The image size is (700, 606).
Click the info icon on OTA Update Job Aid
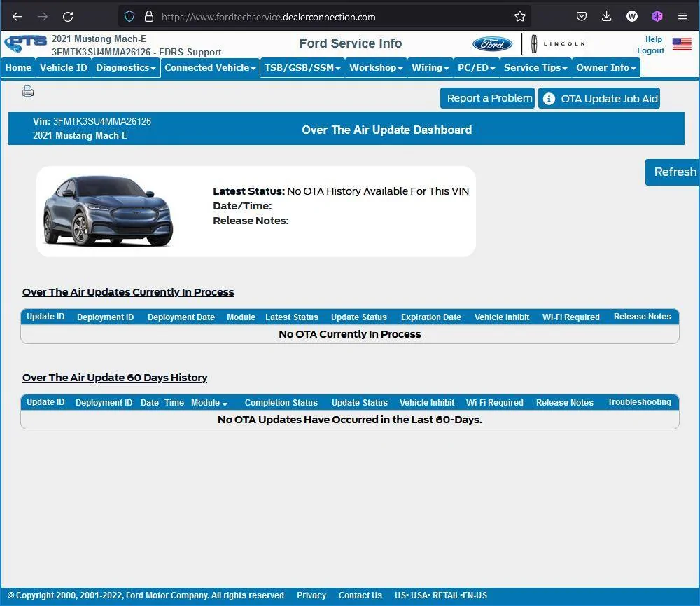pos(549,99)
